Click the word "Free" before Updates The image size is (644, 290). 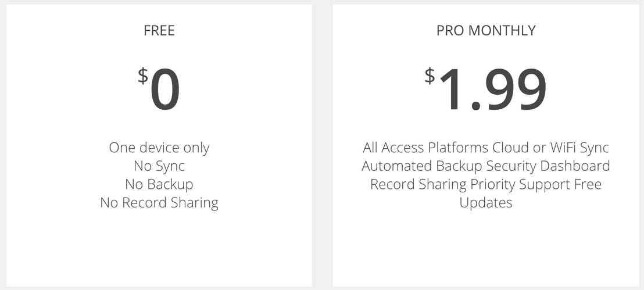[587, 184]
